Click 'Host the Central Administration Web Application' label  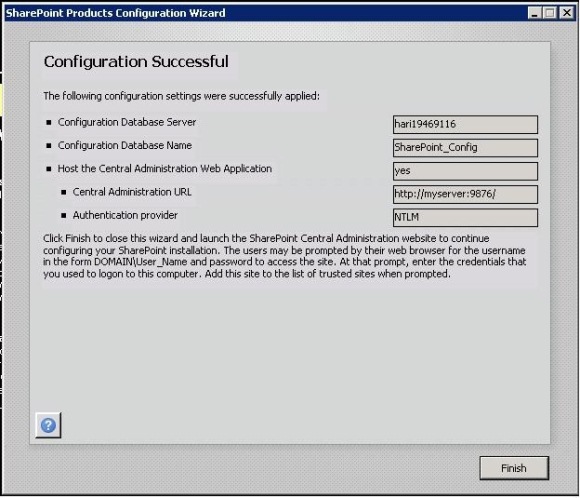click(x=165, y=169)
